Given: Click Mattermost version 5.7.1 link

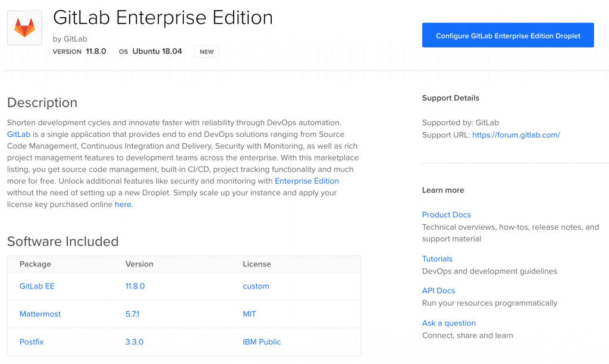Looking at the screenshot, I should point(132,314).
